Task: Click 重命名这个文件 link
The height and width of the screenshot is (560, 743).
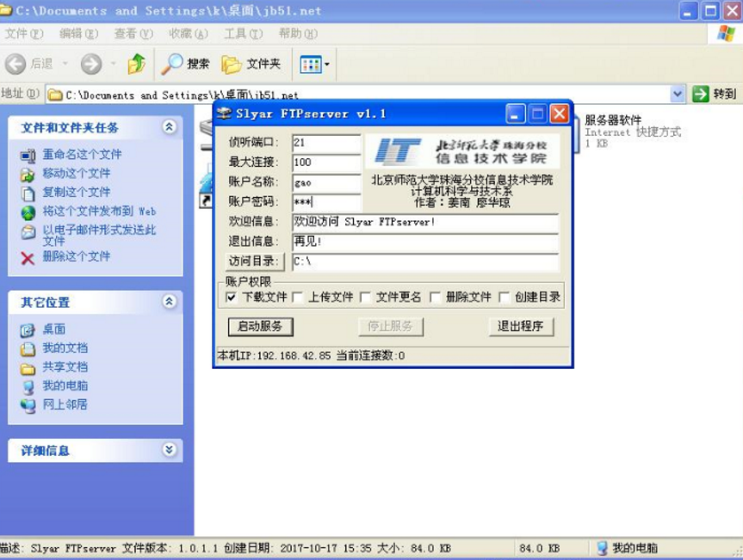Action: coord(83,154)
